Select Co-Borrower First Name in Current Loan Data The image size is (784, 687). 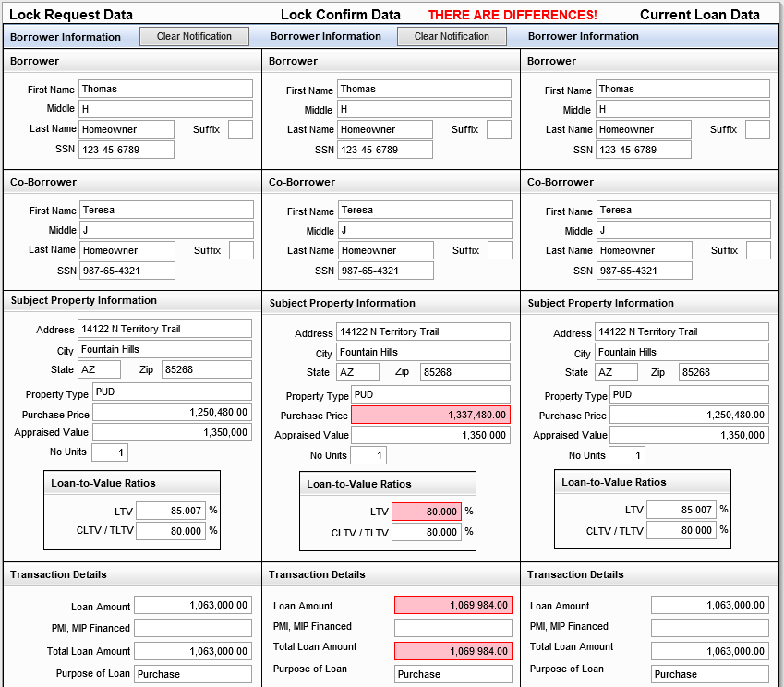(x=683, y=210)
